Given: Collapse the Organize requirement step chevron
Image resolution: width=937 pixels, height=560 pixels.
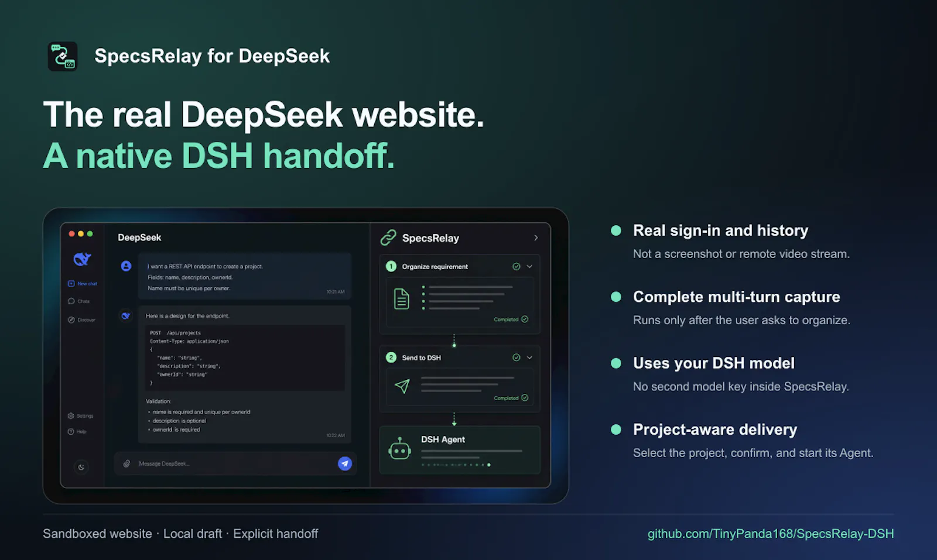Looking at the screenshot, I should 529,266.
